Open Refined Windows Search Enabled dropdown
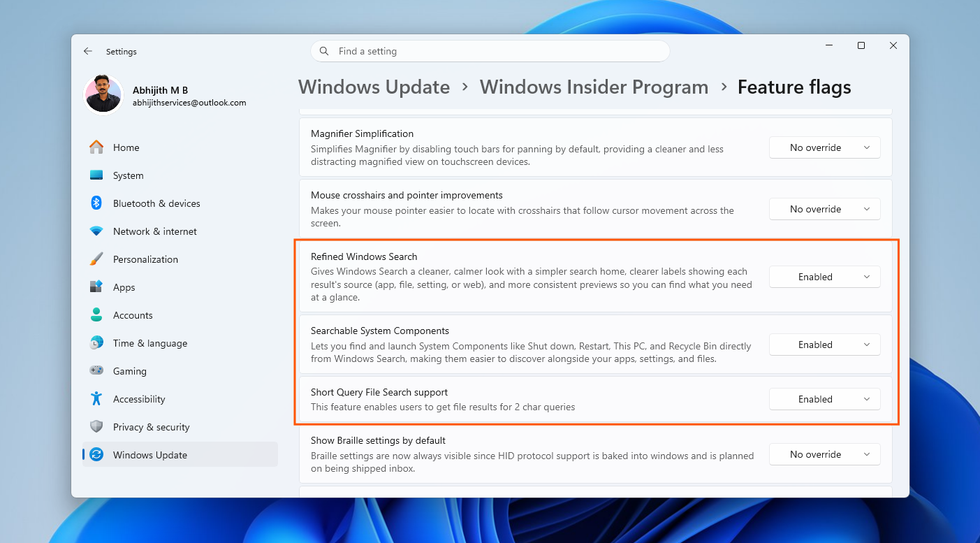The image size is (980, 543). point(825,277)
